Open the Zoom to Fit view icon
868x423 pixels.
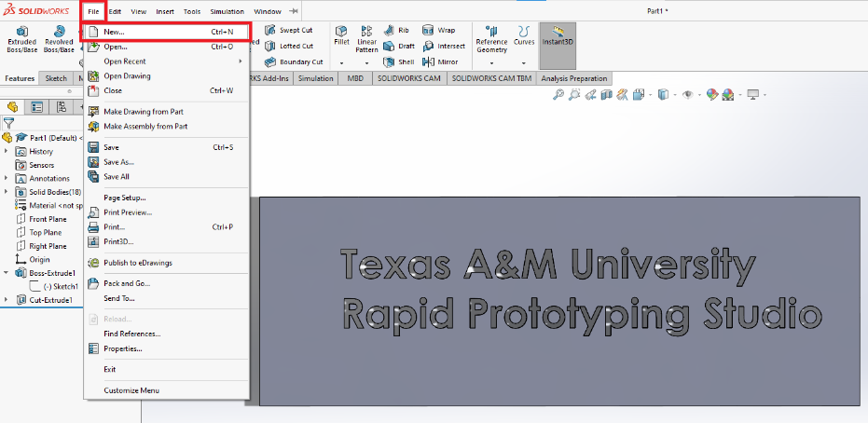click(558, 94)
